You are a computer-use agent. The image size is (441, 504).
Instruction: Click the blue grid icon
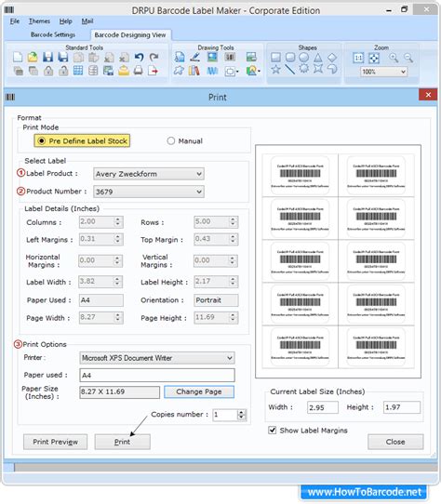pos(78,71)
